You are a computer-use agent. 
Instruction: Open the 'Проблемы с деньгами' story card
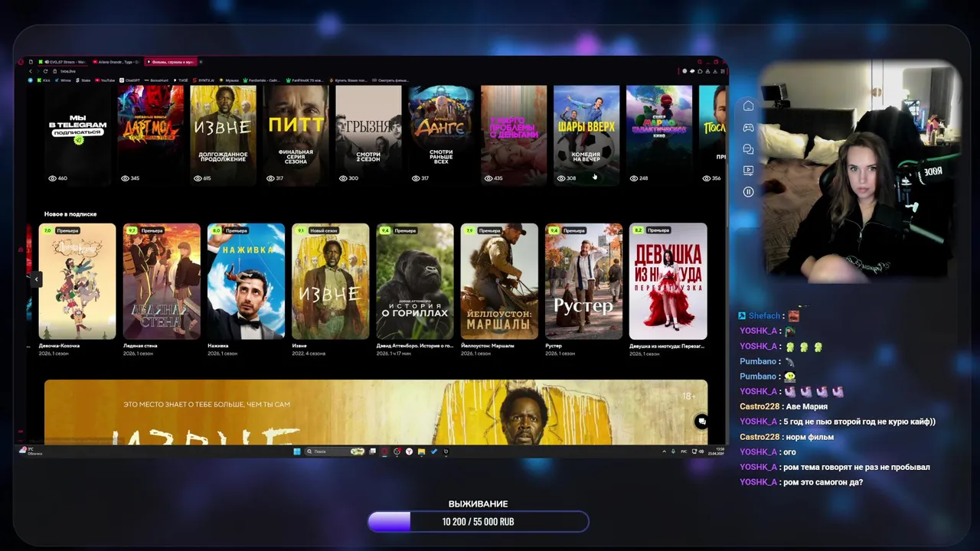pyautogui.click(x=514, y=135)
